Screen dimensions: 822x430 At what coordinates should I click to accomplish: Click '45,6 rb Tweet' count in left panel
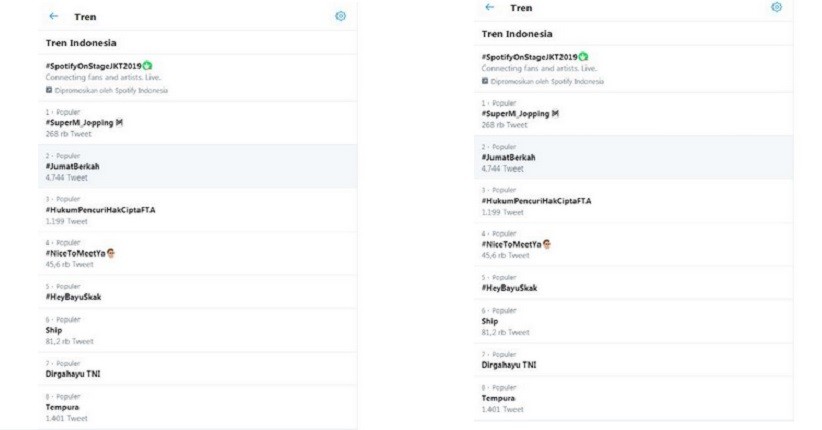click(x=69, y=264)
